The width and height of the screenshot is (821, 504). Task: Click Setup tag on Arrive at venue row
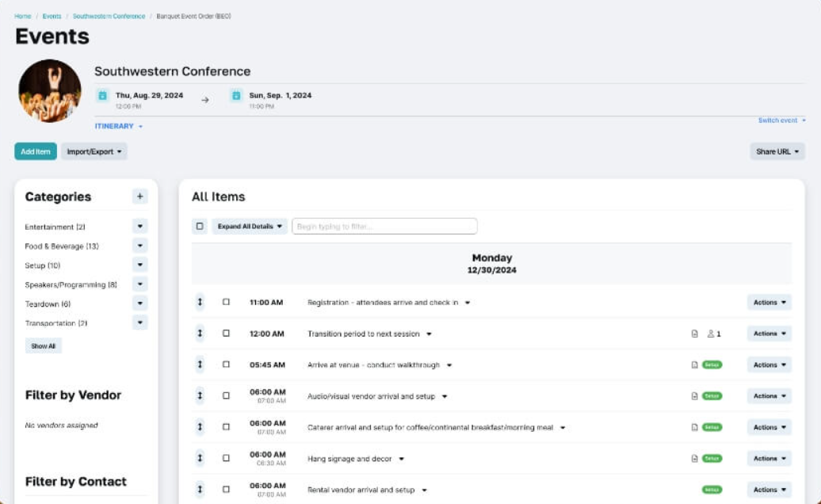pyautogui.click(x=712, y=365)
